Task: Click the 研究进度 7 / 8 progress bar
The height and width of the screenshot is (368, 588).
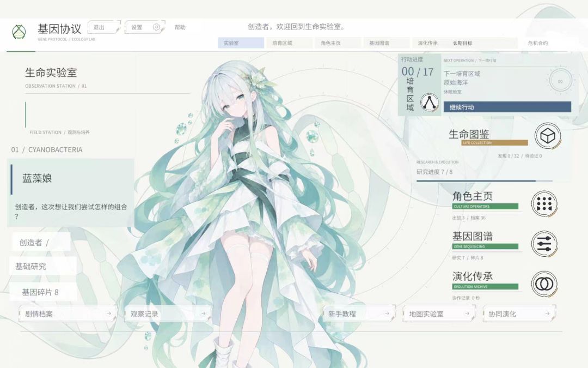Action: click(484, 181)
